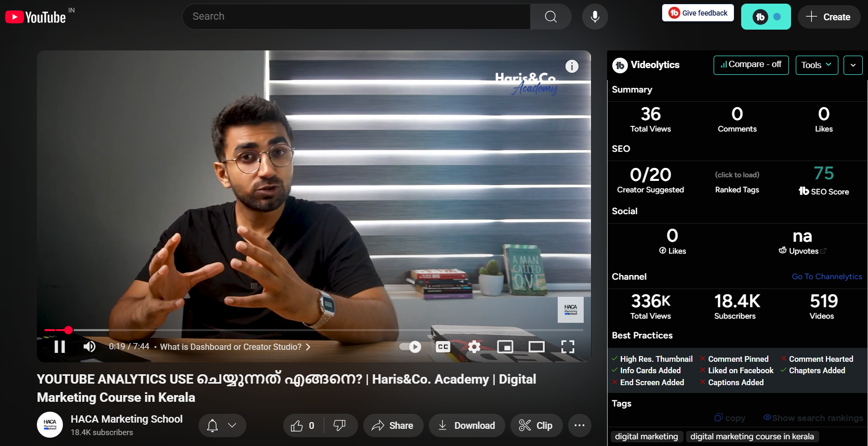
Task: Enter full screen mode
Action: click(568, 347)
